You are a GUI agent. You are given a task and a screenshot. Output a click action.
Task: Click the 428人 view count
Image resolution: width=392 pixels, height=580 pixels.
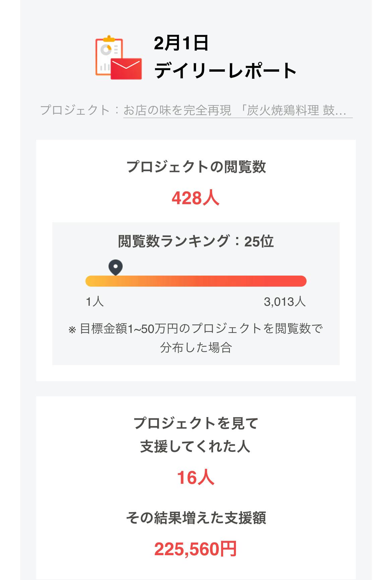(x=196, y=198)
